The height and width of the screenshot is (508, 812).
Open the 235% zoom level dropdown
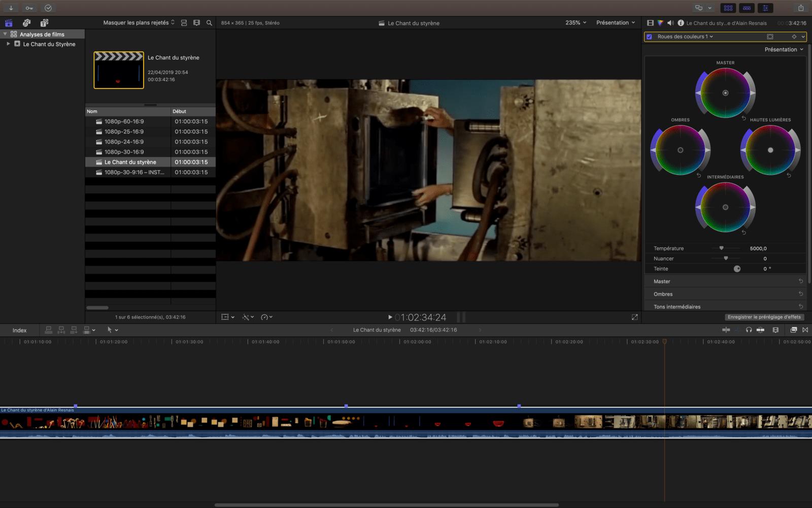tap(575, 22)
